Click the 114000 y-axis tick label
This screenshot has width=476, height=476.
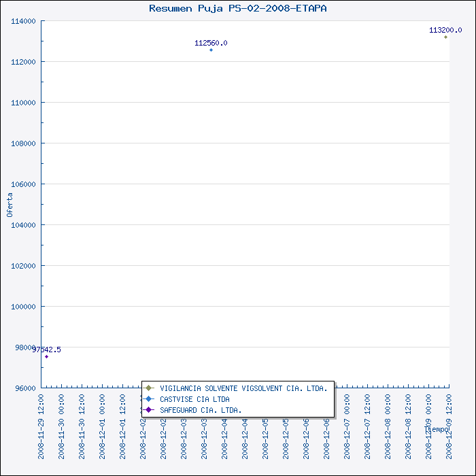pyautogui.click(x=23, y=21)
